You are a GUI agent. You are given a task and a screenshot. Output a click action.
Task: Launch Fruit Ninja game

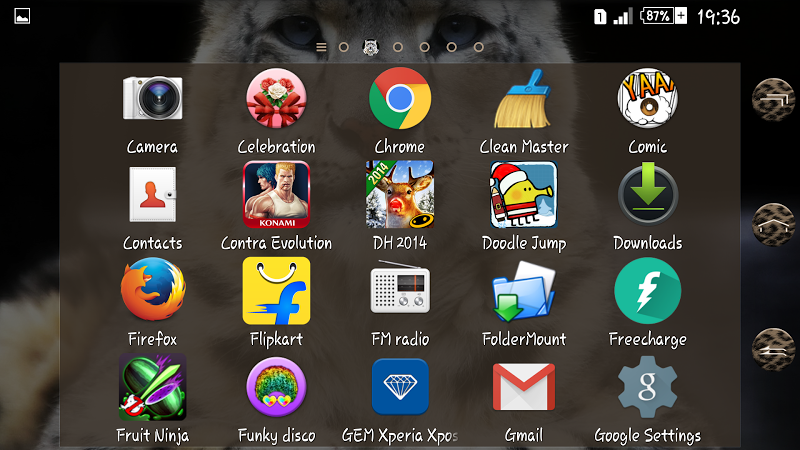(153, 387)
